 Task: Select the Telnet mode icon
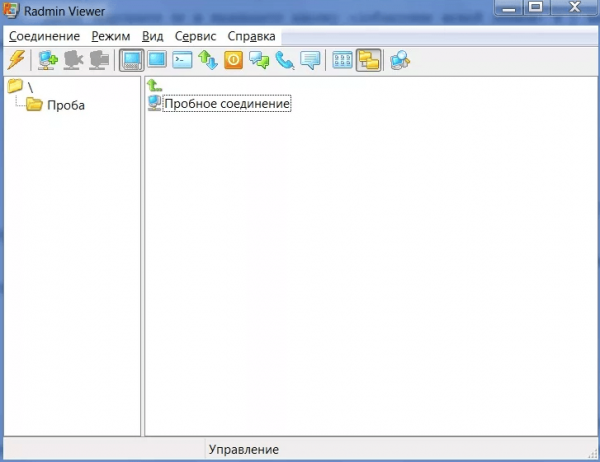[x=182, y=60]
